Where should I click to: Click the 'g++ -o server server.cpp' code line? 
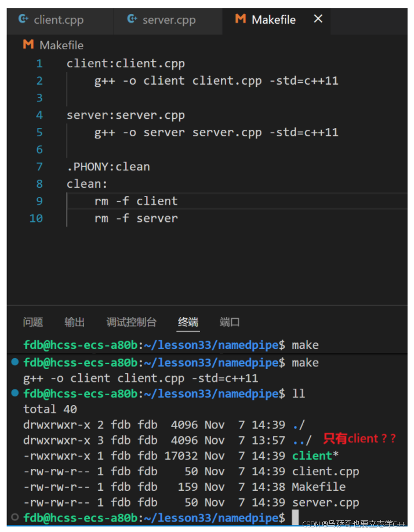tap(216, 133)
